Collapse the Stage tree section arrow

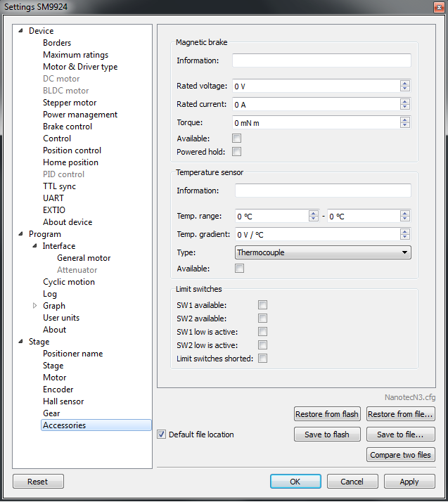click(20, 342)
